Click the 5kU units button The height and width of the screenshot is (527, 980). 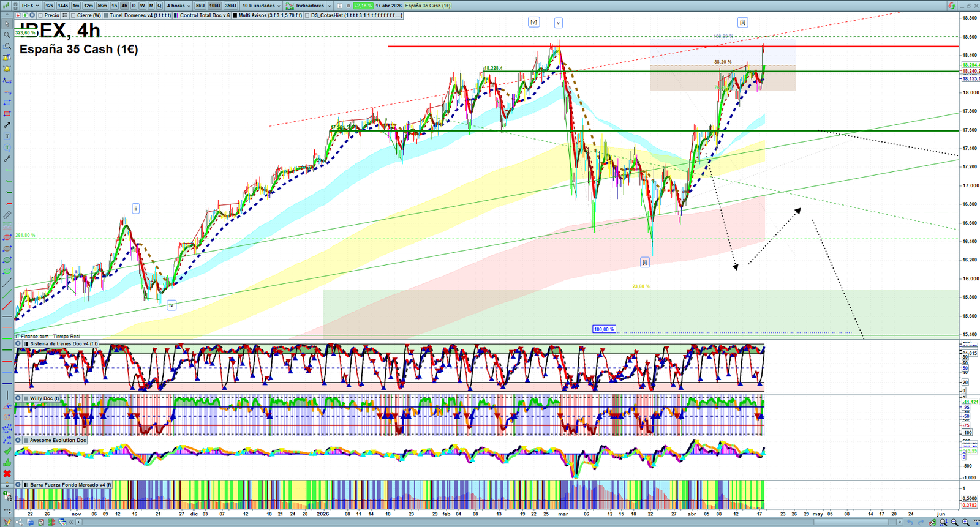click(x=200, y=6)
